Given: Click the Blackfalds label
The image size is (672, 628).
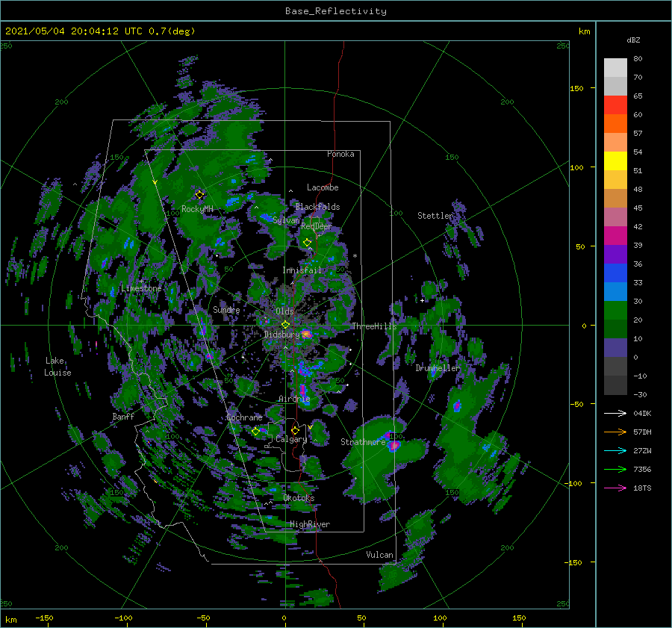Looking at the screenshot, I should coord(317,207).
